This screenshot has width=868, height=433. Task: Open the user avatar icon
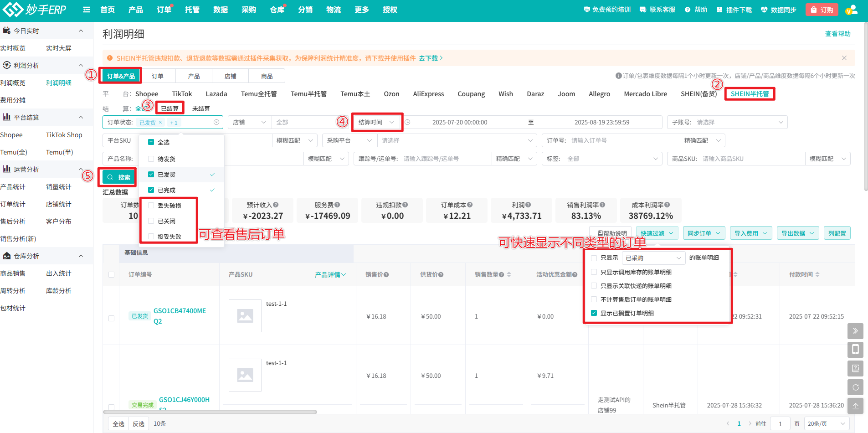click(851, 10)
